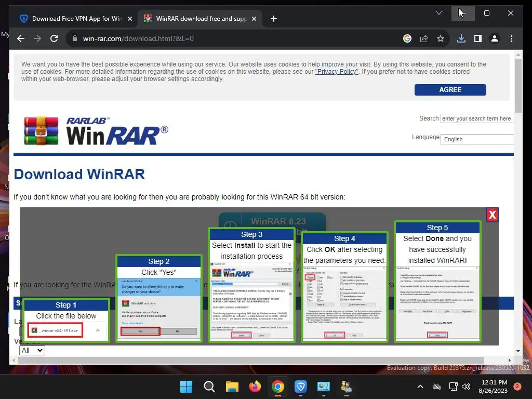
Task: Toggle the Chrome side panel
Action: pos(478,38)
